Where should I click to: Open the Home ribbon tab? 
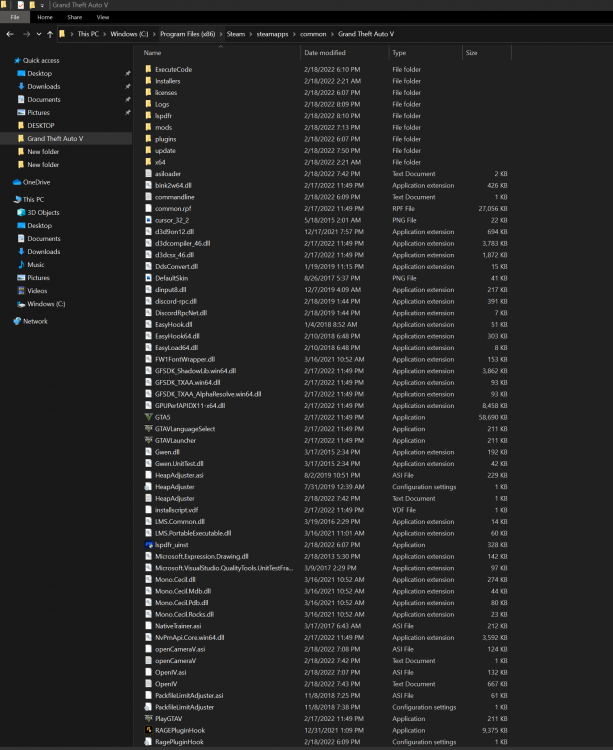(45, 17)
